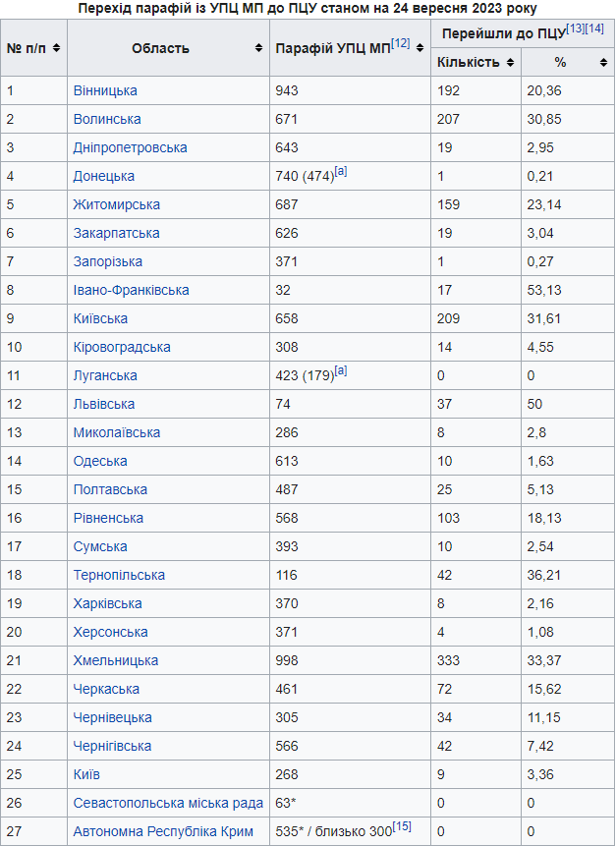Click note [a] in Луганська row
Screen dimensions: 616x846
click(341, 371)
